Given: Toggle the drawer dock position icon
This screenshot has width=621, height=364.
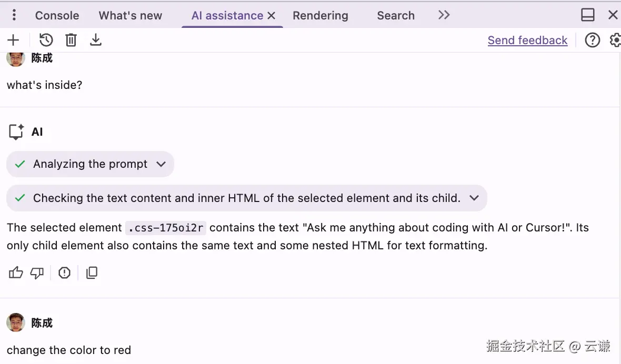Looking at the screenshot, I should click(x=588, y=15).
